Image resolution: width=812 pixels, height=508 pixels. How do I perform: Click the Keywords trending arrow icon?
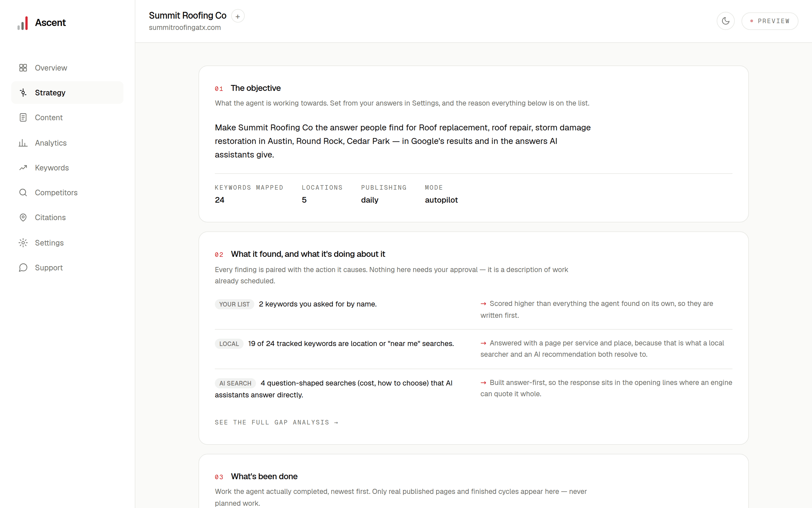click(23, 168)
